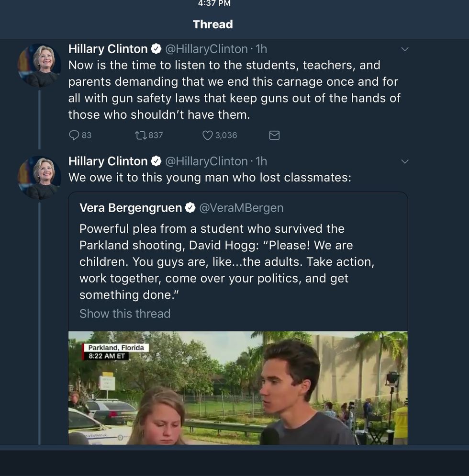This screenshot has width=469, height=476.
Task: Click verified badge on first Hillary Clinton name
Action: [156, 49]
